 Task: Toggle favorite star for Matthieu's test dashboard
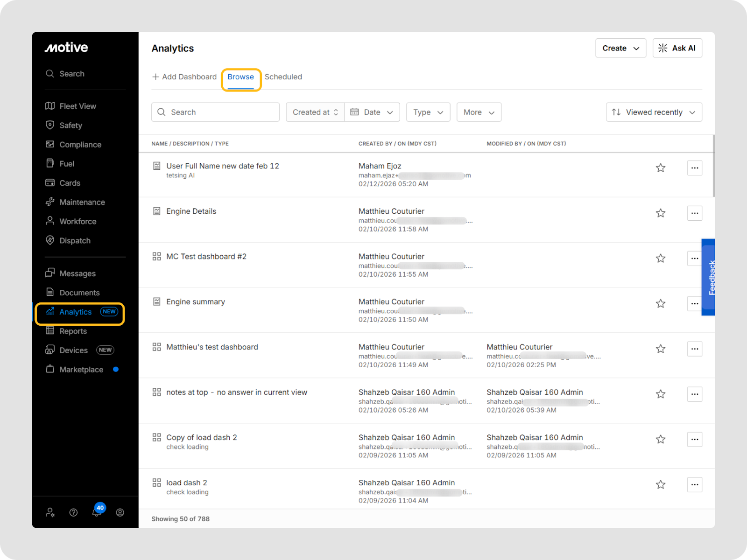(660, 349)
